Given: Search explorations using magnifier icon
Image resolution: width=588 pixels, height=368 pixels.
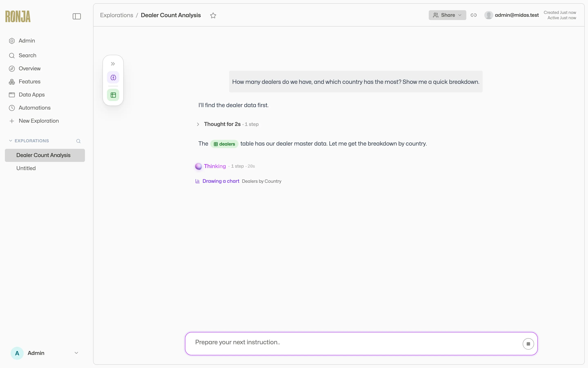Looking at the screenshot, I should [x=78, y=141].
